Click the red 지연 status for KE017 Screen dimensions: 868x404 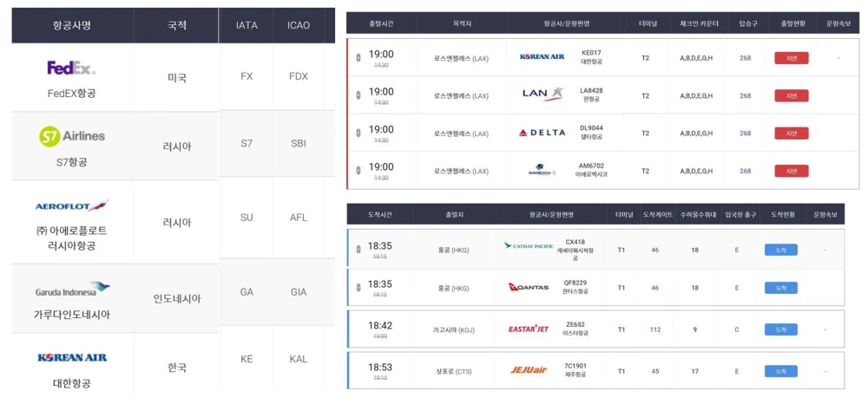tap(791, 58)
